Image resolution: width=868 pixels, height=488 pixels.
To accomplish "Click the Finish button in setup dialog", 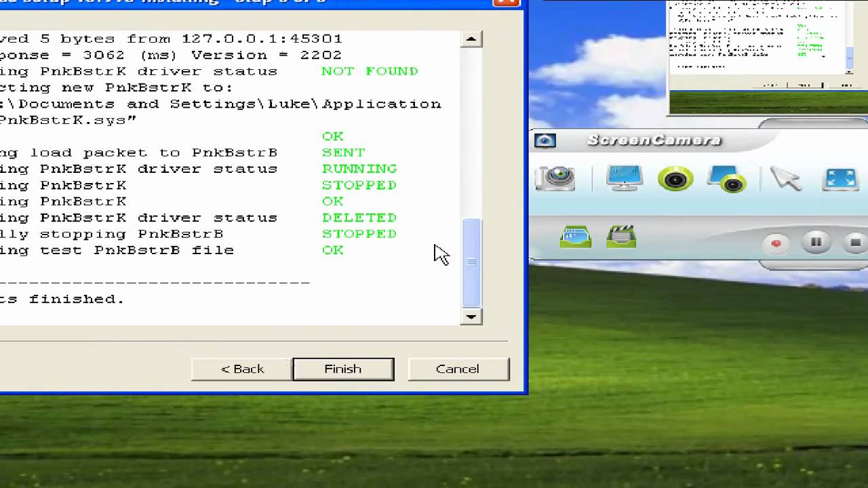I will (x=343, y=369).
